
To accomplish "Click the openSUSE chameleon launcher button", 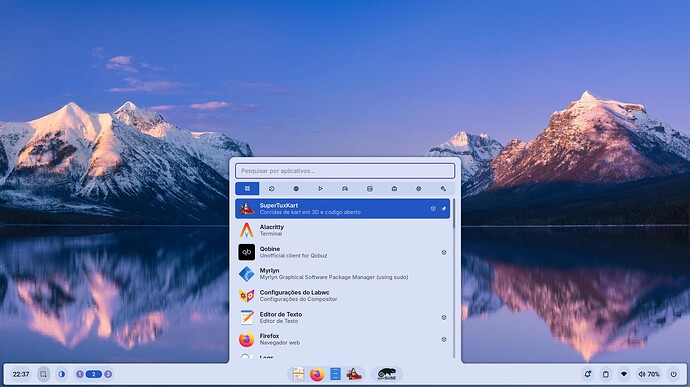I will 387,374.
